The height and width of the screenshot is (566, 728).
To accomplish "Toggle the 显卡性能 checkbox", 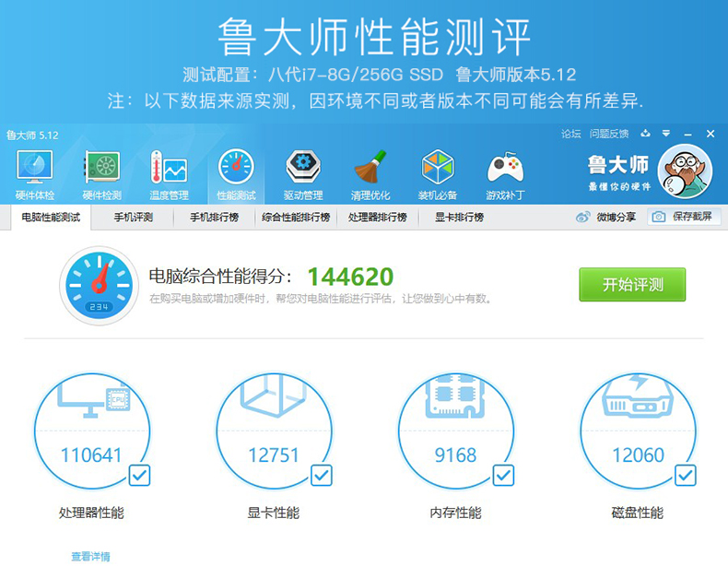I will 322,475.
